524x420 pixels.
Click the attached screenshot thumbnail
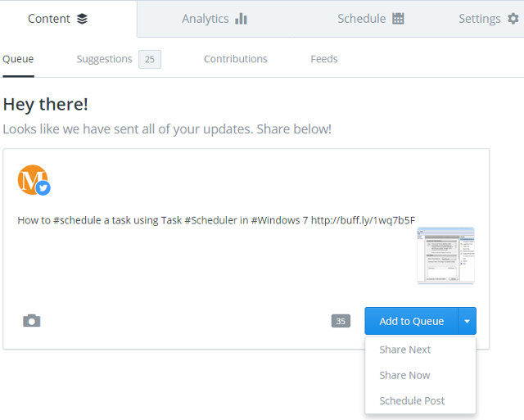[445, 255]
